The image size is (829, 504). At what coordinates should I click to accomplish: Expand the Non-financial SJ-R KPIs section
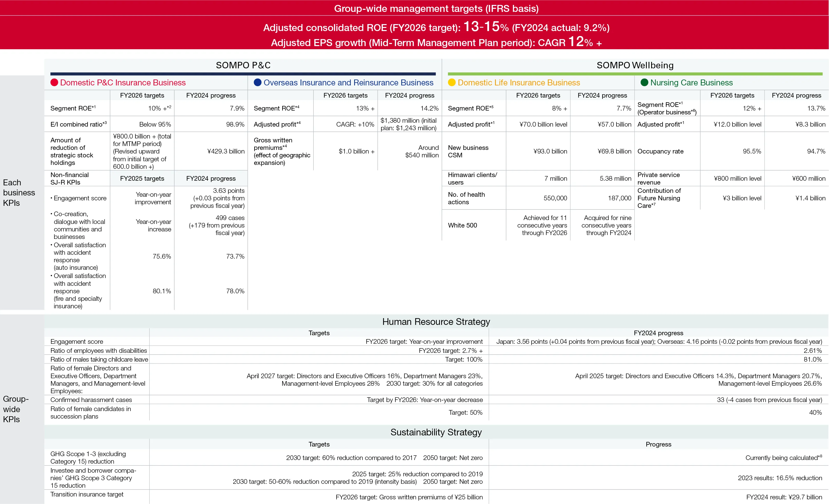[70, 178]
